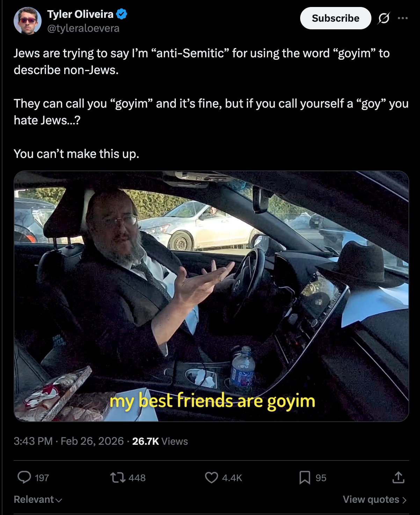This screenshot has height=515, width=420.
Task: Click the reply speech bubble icon
Action: tap(24, 477)
